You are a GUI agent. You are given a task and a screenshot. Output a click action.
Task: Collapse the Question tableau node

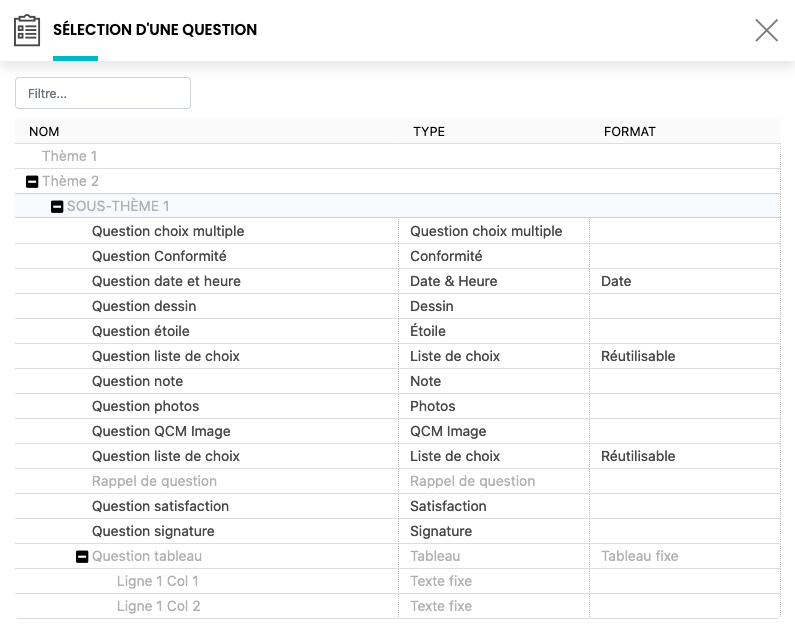click(82, 556)
